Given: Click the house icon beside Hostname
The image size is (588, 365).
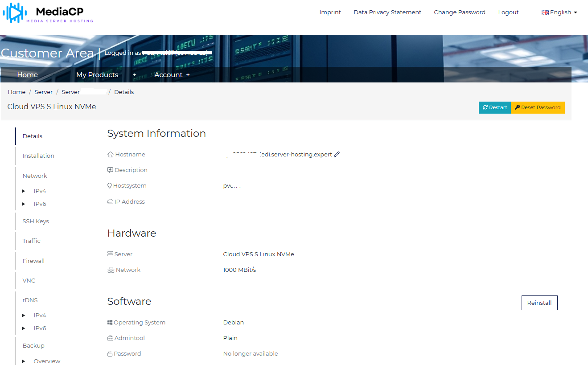Looking at the screenshot, I should pyautogui.click(x=111, y=155).
